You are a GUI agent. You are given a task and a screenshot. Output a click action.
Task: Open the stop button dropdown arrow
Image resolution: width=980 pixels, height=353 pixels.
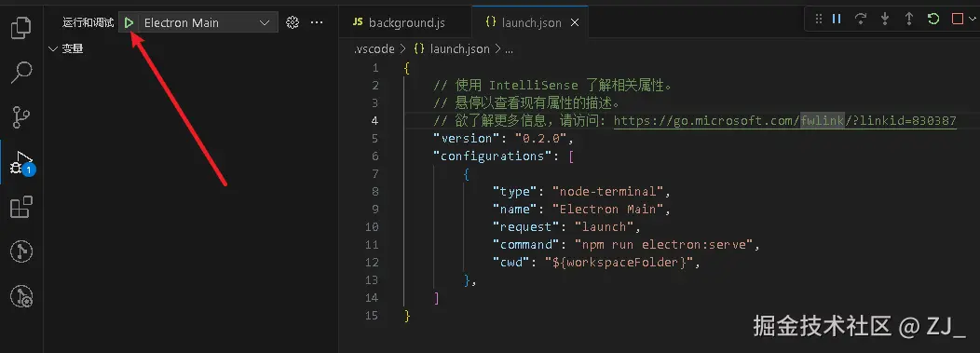point(972,20)
